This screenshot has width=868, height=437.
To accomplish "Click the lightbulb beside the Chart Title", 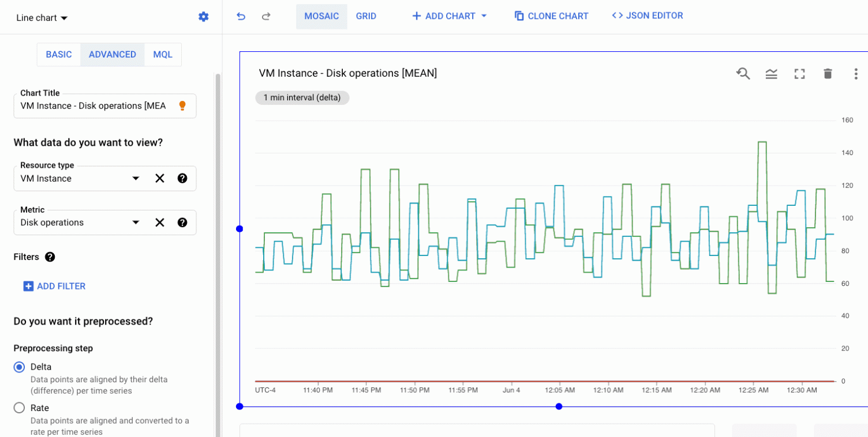I will point(183,106).
